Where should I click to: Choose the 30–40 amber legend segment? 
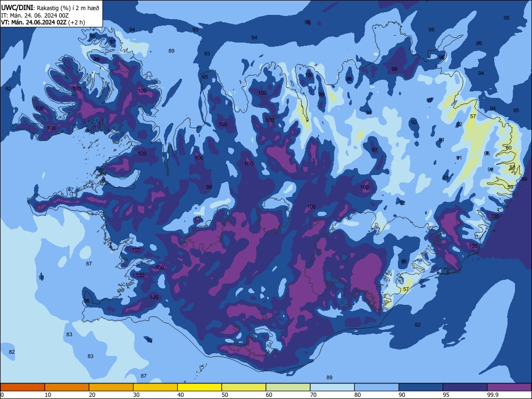coord(155,387)
